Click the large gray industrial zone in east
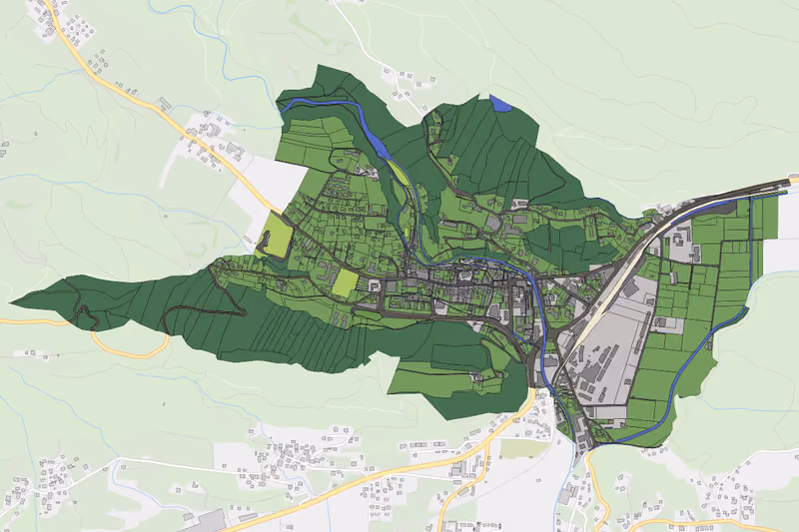 click(609, 341)
